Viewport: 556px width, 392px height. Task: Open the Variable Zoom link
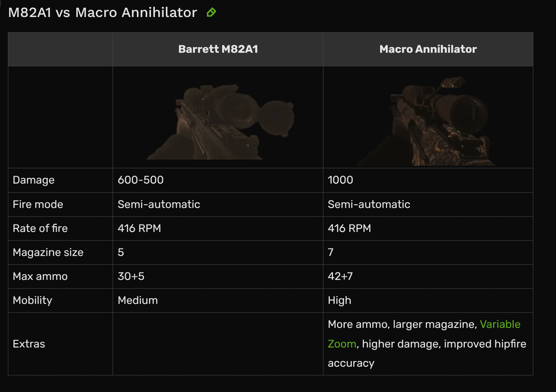coord(500,324)
